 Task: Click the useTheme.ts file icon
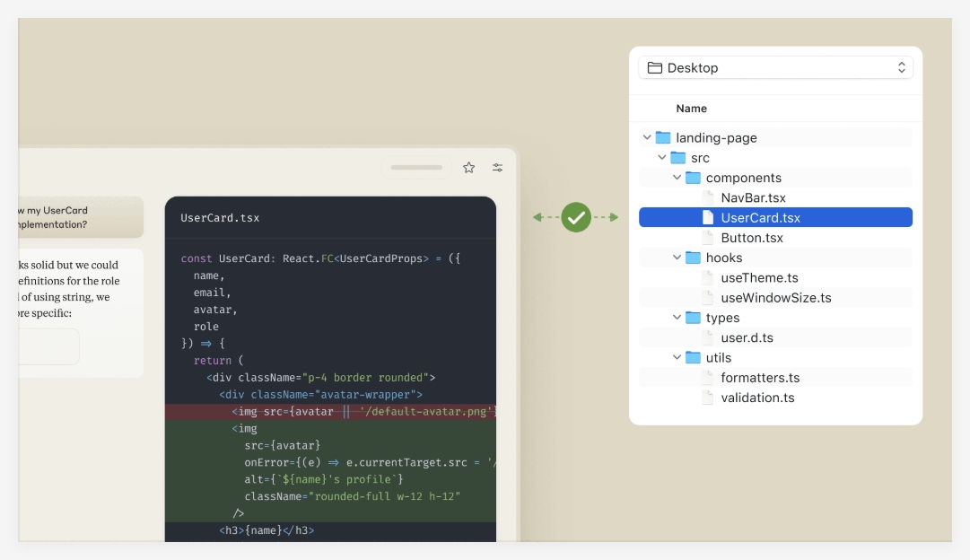coord(707,277)
